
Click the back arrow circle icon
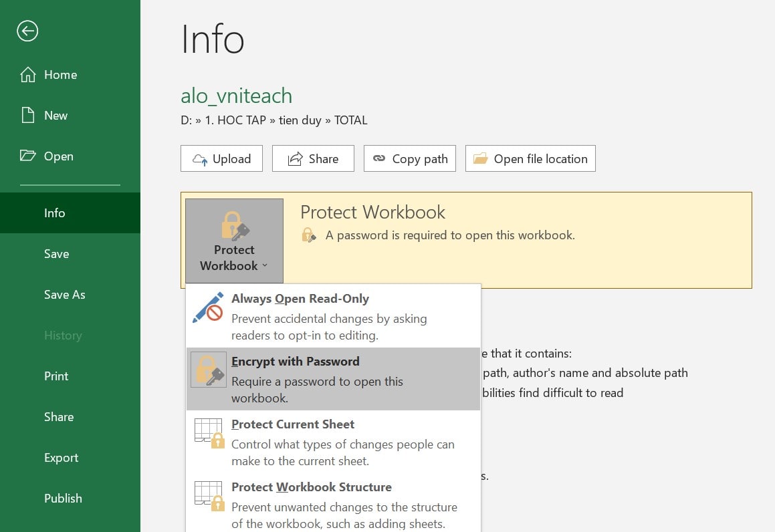coord(27,31)
